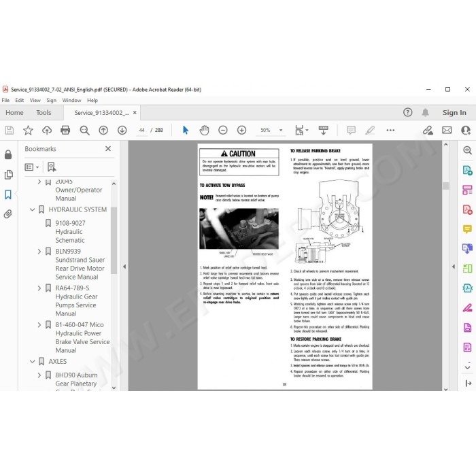Open fit page options icon
The height and width of the screenshot is (476, 476).
pos(301,131)
